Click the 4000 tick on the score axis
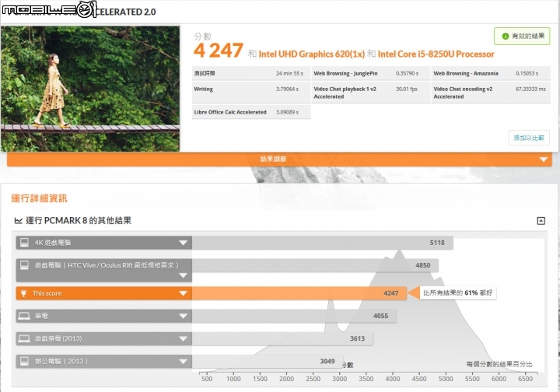Screen dimensions: 560x392 point(393,379)
